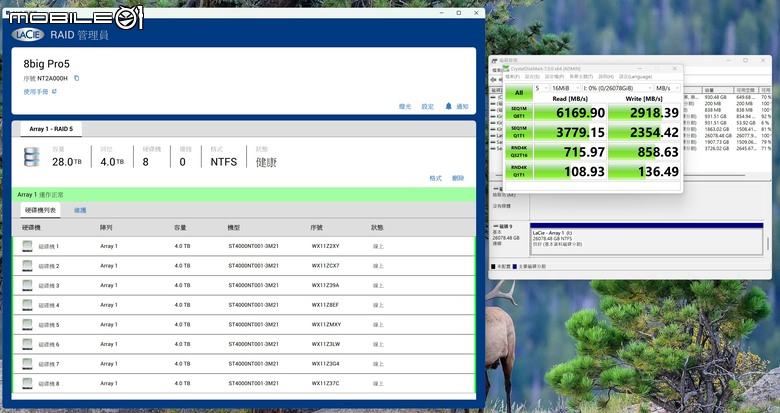780x413 pixels.
Task: Click the vertical scrollbar in Disk Management lower pane
Action: [x=768, y=244]
